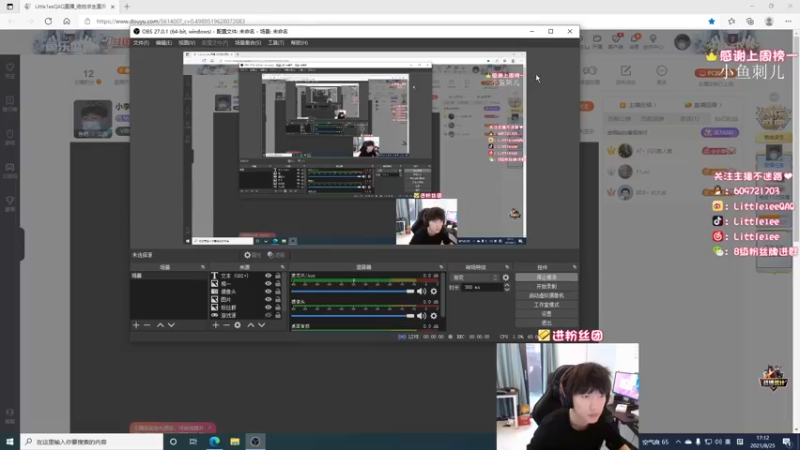Toggle visibility of the 粉丝群 source
This screenshot has height=450, width=800.
coord(268,307)
